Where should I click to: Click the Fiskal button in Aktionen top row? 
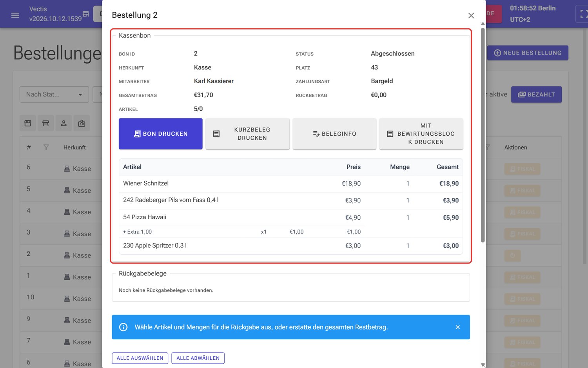pyautogui.click(x=522, y=169)
